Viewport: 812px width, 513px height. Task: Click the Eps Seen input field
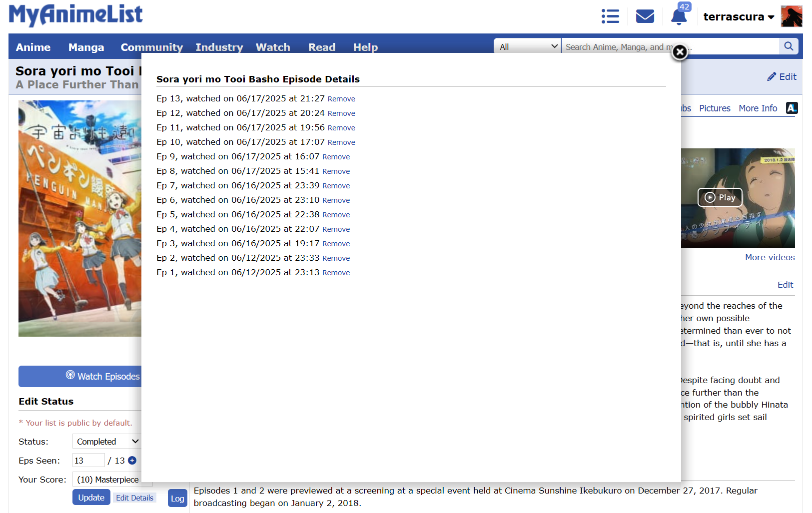tap(88, 460)
